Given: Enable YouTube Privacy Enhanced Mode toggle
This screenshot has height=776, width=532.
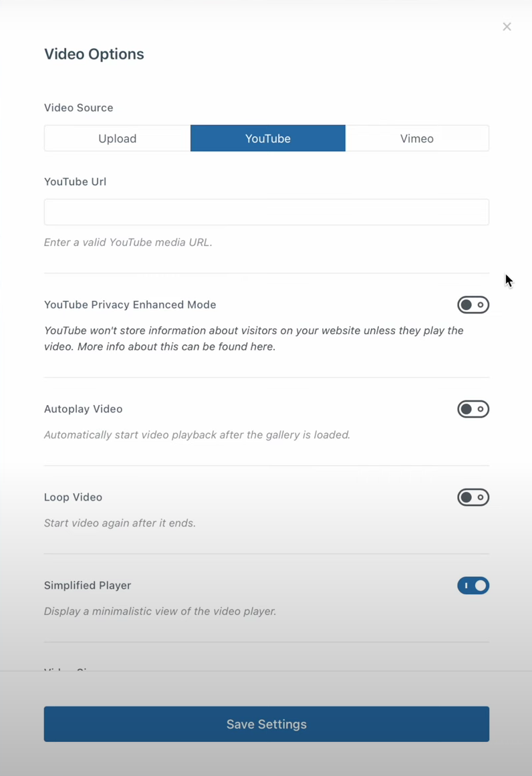Looking at the screenshot, I should click(x=473, y=305).
